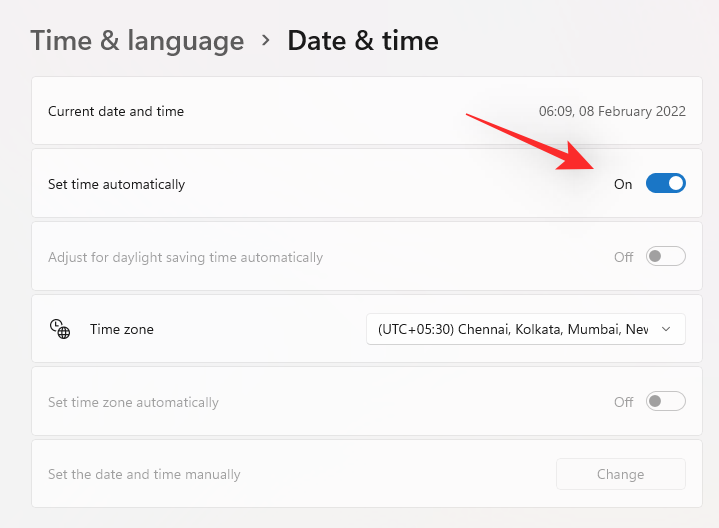
Task: Click the Time zone row label
Action: (122, 329)
